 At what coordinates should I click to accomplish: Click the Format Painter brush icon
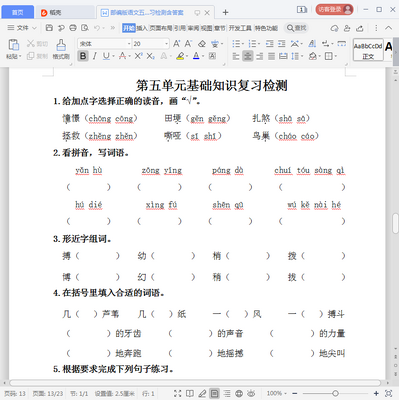point(61,45)
